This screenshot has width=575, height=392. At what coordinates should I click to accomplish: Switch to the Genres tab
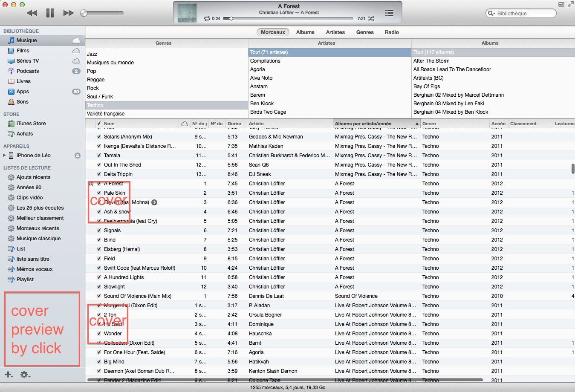365,32
